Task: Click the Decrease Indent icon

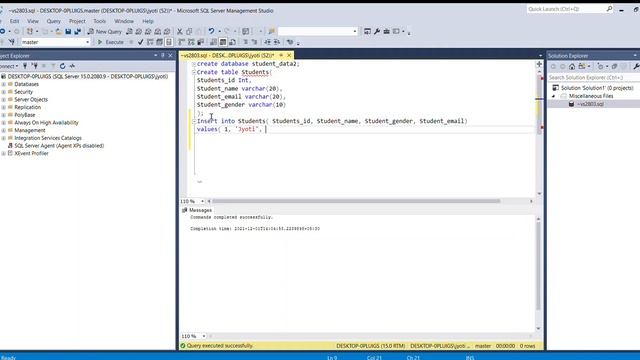Action: click(x=267, y=42)
